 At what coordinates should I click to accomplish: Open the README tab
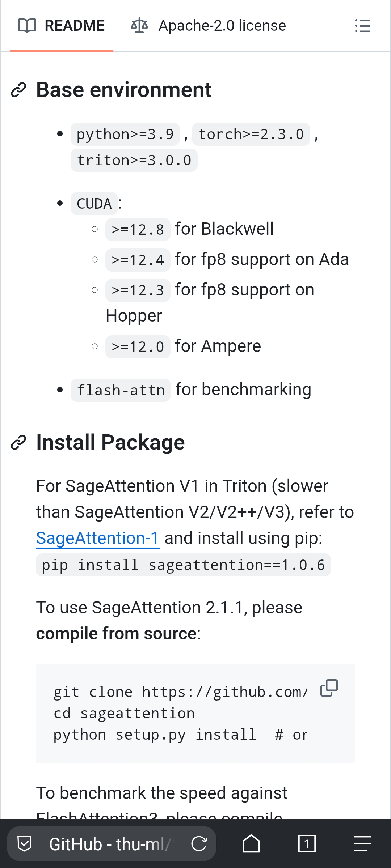click(x=62, y=26)
